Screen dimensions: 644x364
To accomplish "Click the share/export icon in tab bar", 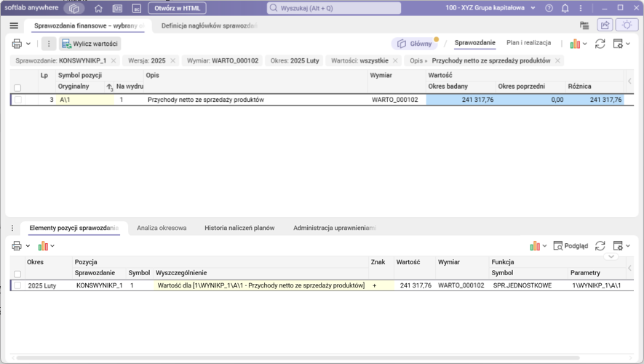I will click(x=605, y=25).
